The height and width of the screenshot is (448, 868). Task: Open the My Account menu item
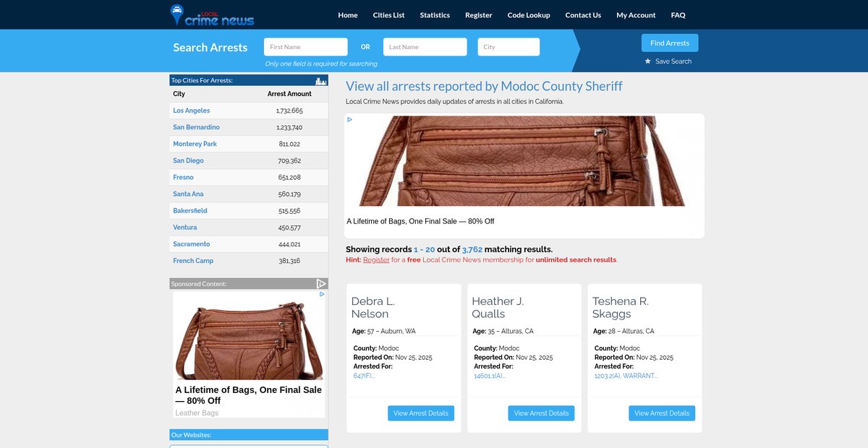click(x=636, y=15)
